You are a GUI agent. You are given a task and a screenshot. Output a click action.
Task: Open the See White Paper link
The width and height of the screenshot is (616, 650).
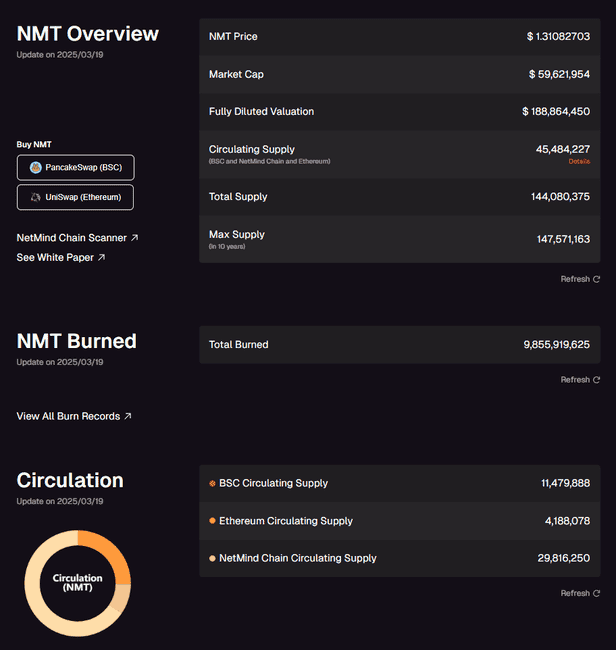pos(55,258)
